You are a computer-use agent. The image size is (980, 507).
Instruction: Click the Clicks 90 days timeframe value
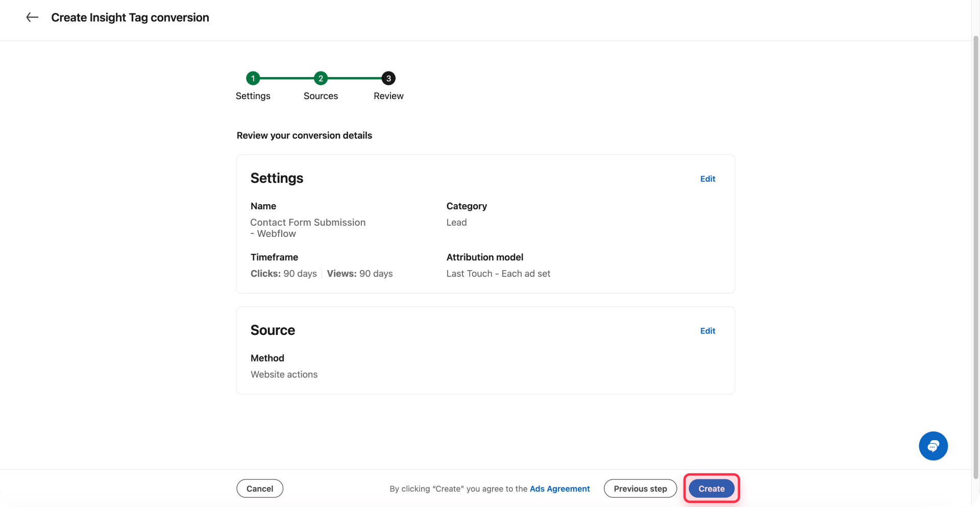pyautogui.click(x=283, y=273)
